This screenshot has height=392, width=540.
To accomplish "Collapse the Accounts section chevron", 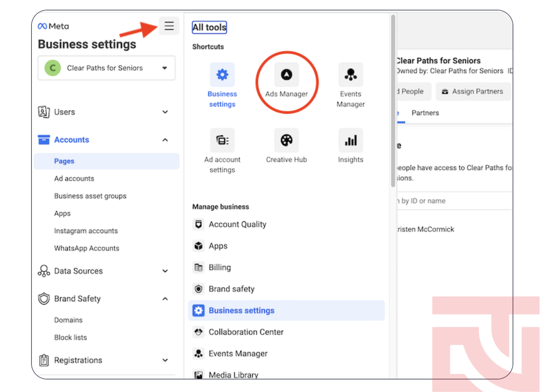I will 165,140.
